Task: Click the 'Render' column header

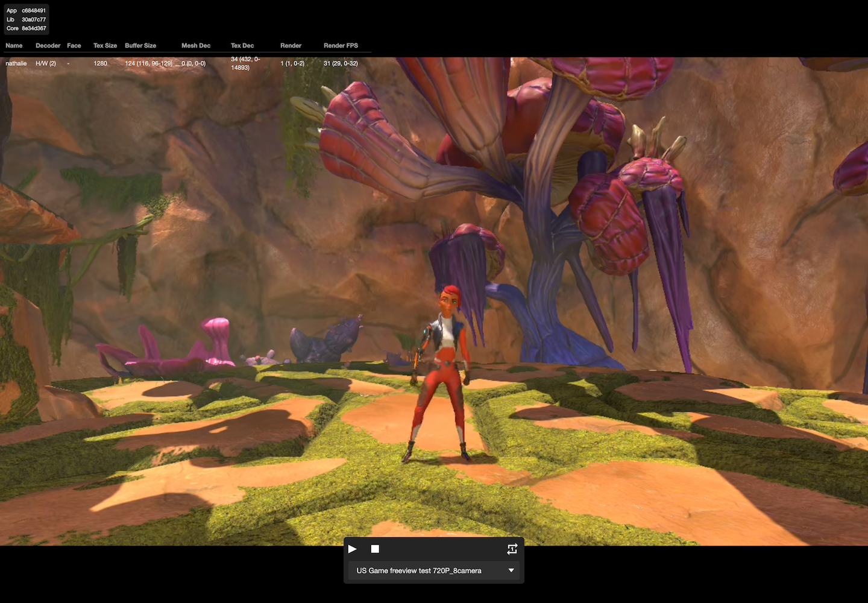Action: click(x=291, y=46)
